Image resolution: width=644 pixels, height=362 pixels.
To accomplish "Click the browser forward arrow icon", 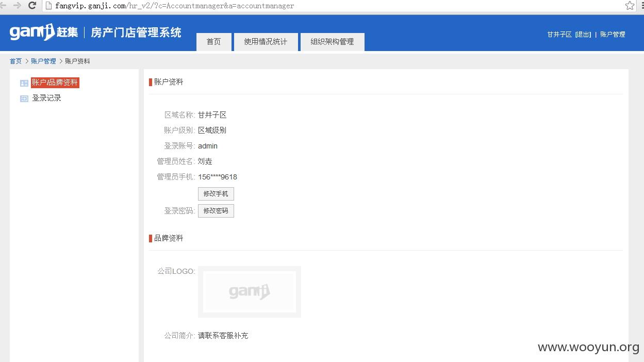I will coord(17,6).
